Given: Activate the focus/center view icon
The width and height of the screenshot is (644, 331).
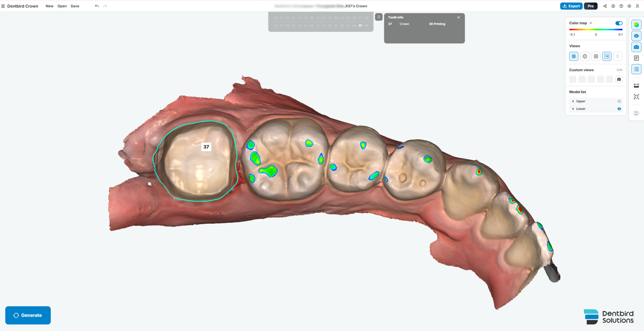Looking at the screenshot, I should click(x=636, y=96).
